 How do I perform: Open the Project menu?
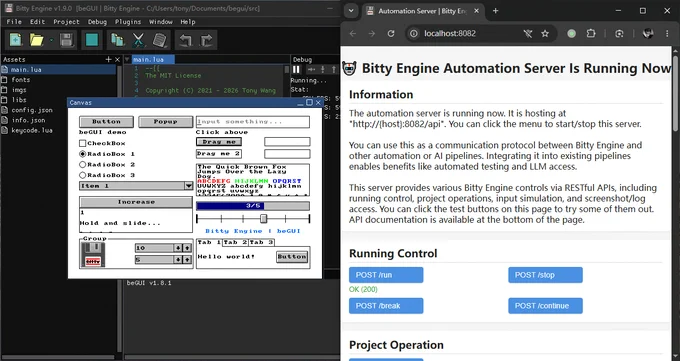click(66, 22)
